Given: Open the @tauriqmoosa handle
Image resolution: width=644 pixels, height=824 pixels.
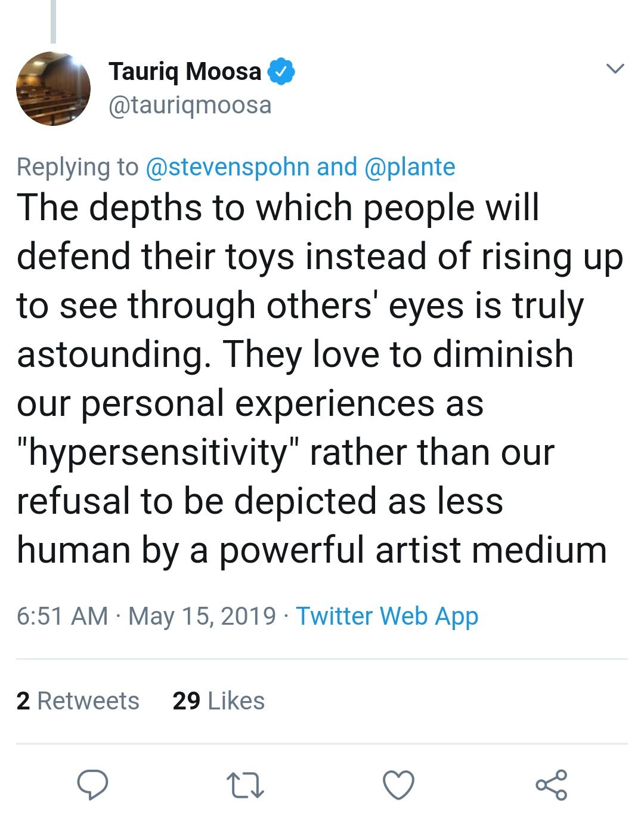Looking at the screenshot, I should pyautogui.click(x=190, y=105).
